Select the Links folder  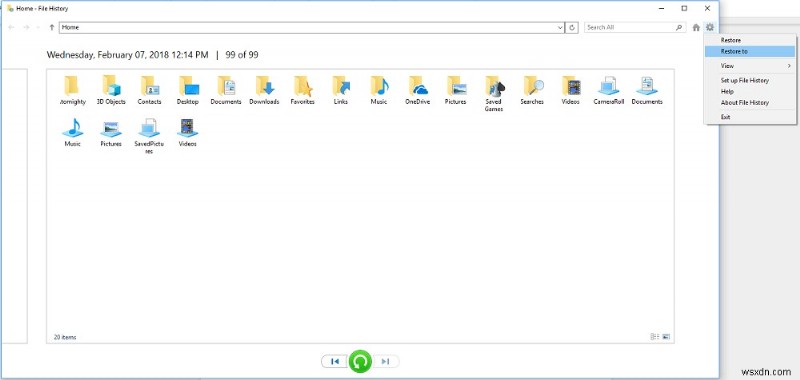pyautogui.click(x=341, y=90)
